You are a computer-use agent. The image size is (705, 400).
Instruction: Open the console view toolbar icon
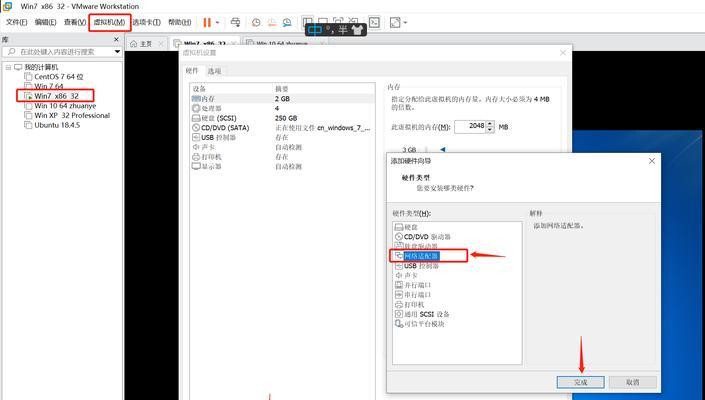pos(374,22)
